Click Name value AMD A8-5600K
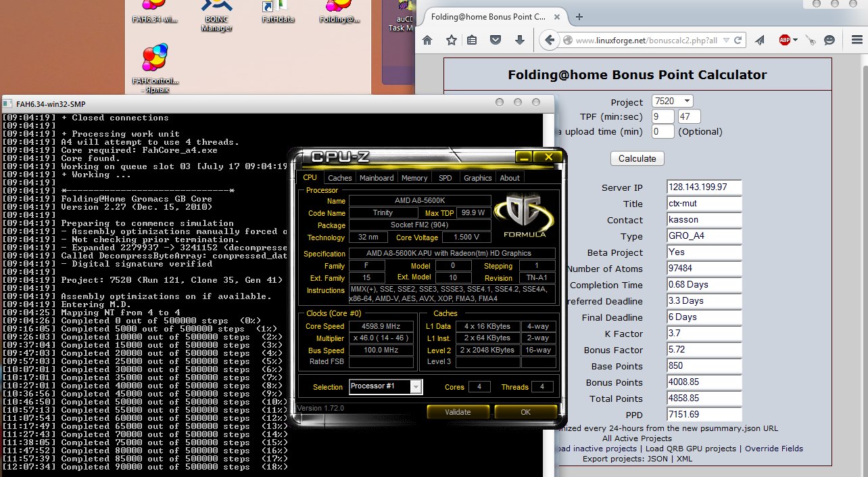 (x=420, y=201)
